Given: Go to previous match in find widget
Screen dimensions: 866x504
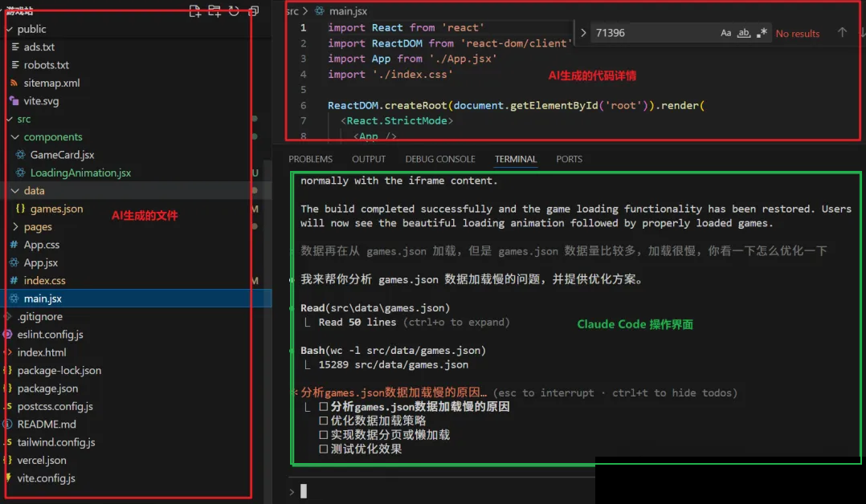Looking at the screenshot, I should pos(842,33).
